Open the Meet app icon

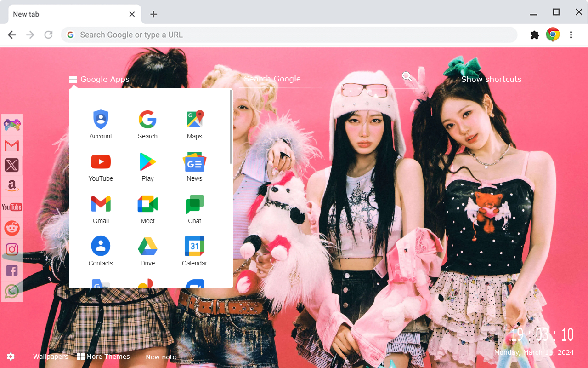click(147, 204)
